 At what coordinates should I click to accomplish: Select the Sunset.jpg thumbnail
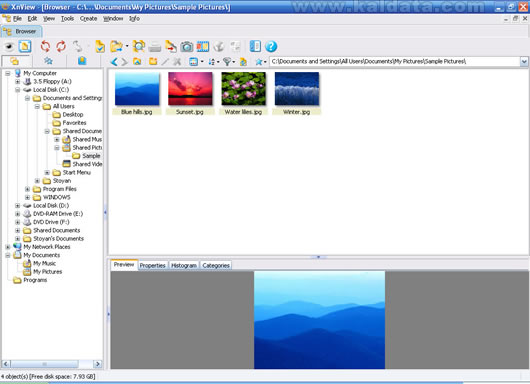tap(190, 93)
